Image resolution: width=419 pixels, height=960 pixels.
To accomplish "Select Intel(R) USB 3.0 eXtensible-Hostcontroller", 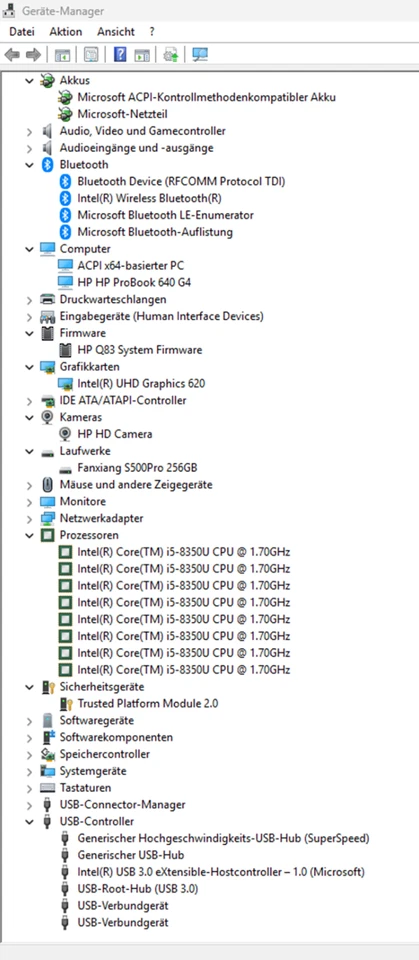I will pyautogui.click(x=221, y=872).
